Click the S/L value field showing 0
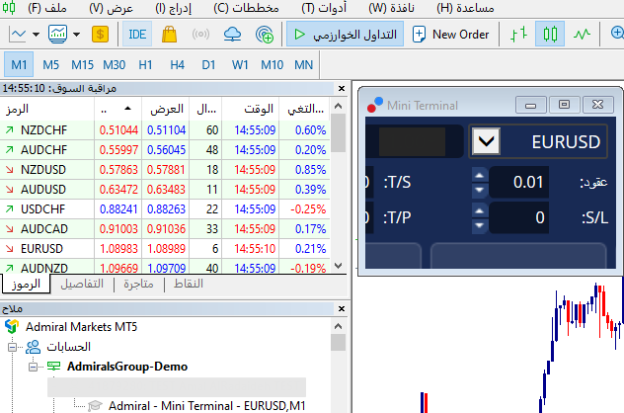Screen dimensions: 624x413 pyautogui.click(x=519, y=218)
